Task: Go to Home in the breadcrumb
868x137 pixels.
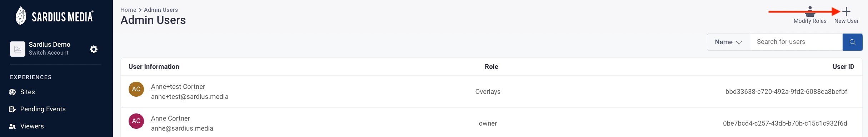Action: [x=128, y=10]
